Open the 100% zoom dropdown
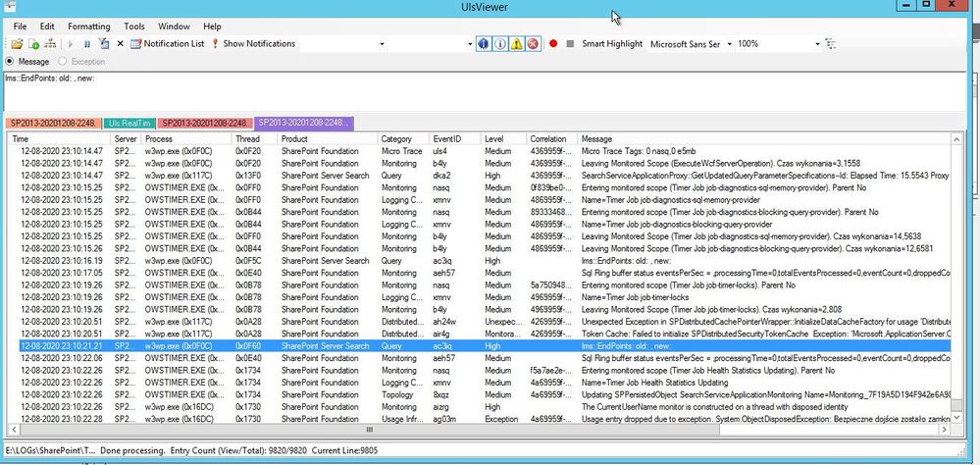Screen dimensions: 980x465 (x=817, y=44)
